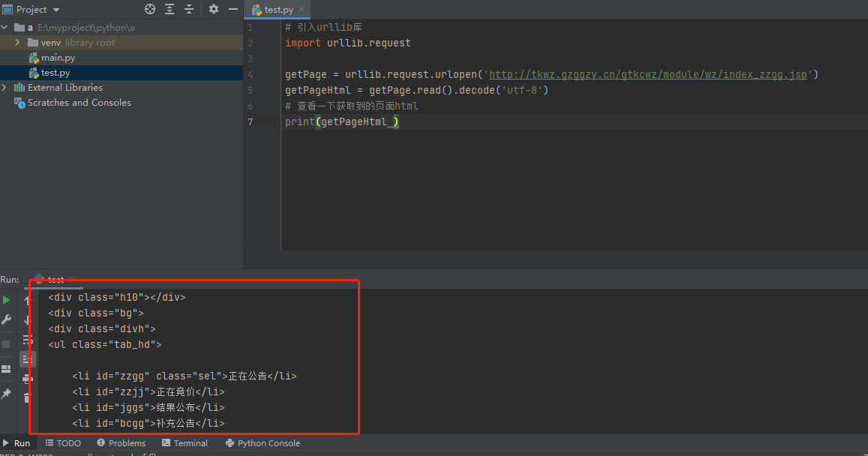868x456 pixels.
Task: Jump to previous occurrence with up arrow icon
Action: click(28, 299)
